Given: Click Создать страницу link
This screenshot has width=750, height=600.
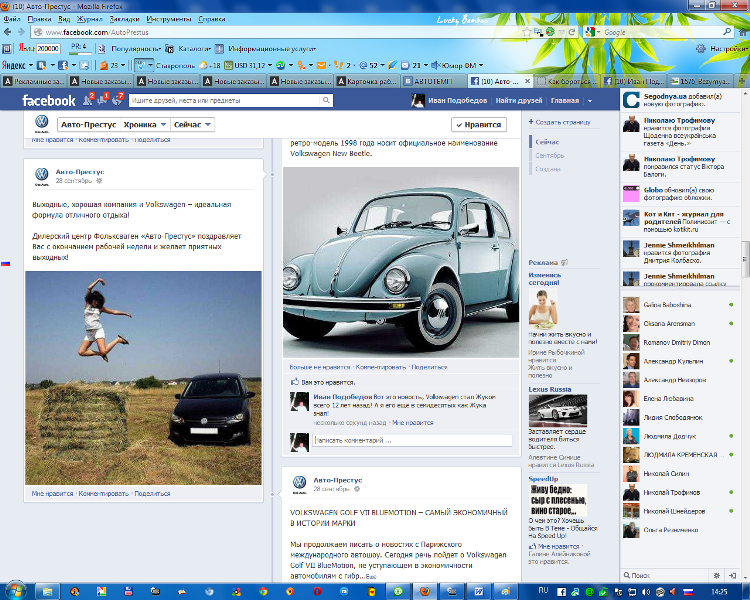Looking at the screenshot, I should (562, 122).
